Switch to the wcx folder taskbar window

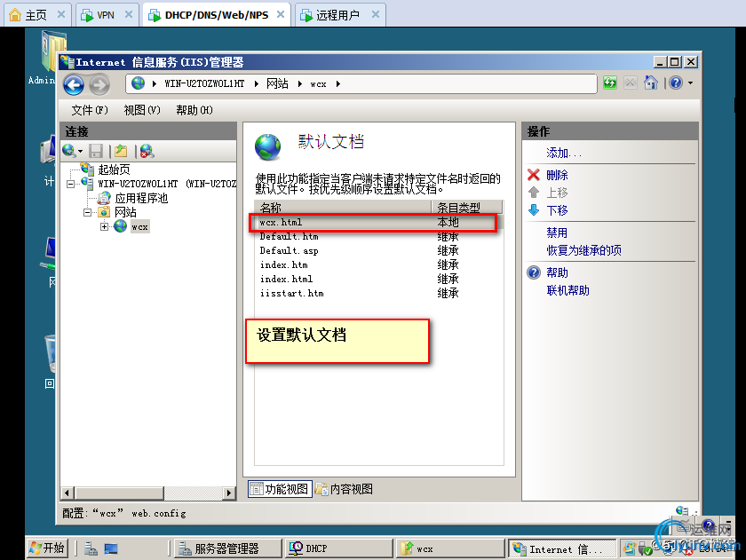449,548
